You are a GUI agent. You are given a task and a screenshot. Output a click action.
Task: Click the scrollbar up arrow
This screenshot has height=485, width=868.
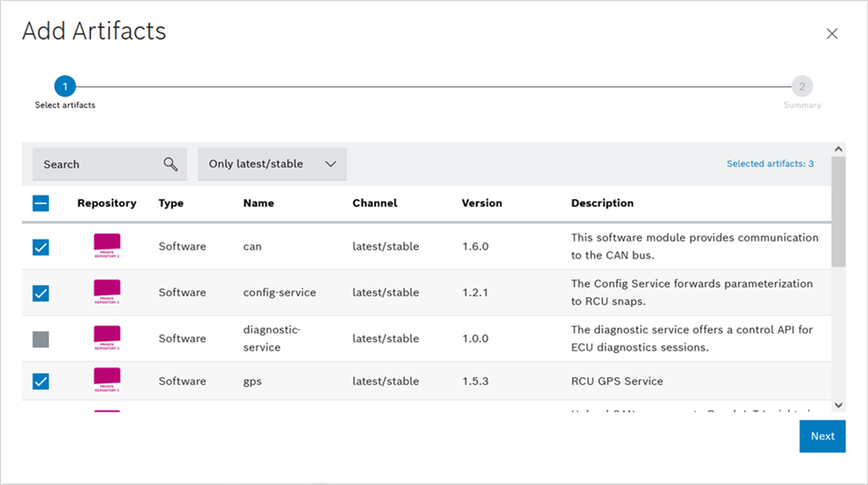(x=838, y=150)
